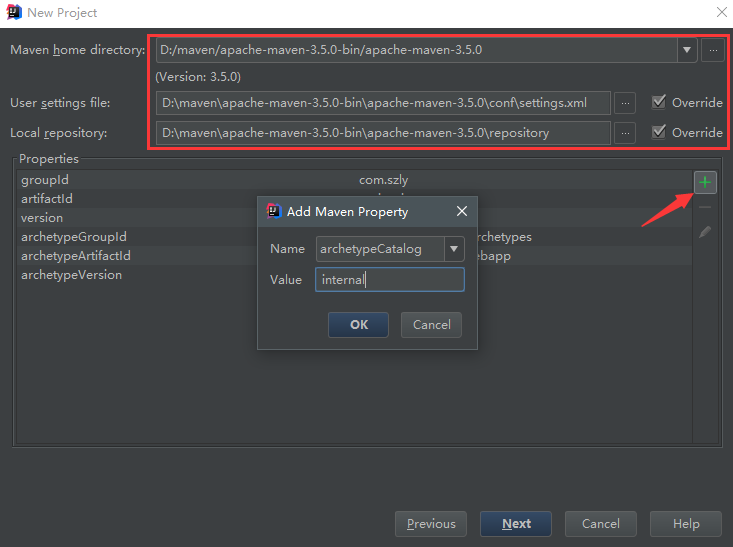Select the groupId property row

355,180
